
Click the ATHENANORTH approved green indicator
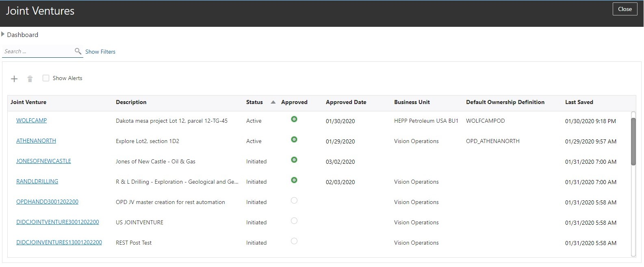coord(294,139)
